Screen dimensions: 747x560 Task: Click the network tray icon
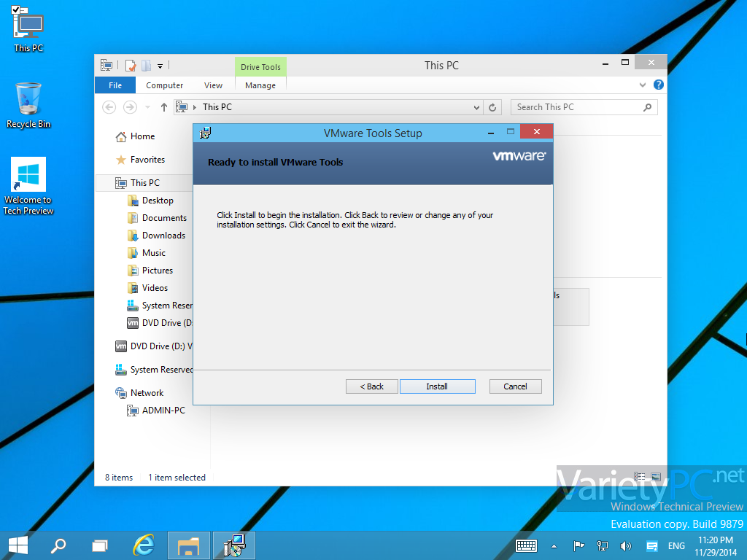pyautogui.click(x=602, y=545)
